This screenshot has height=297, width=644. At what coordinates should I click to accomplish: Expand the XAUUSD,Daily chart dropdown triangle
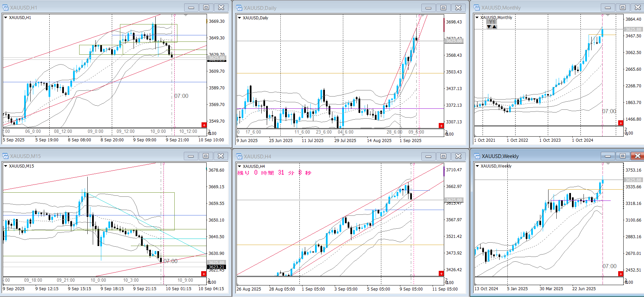[240, 18]
